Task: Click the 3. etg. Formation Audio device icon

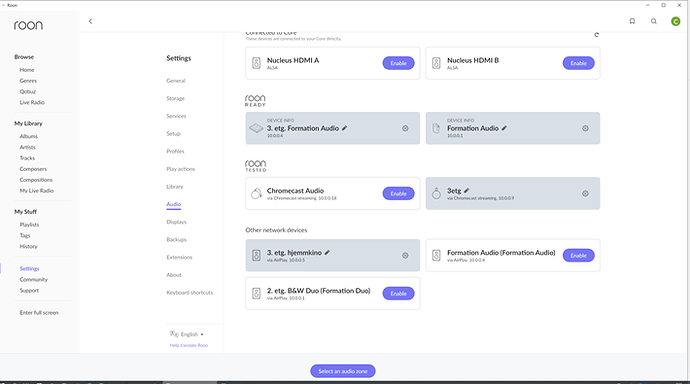Action: [256, 128]
